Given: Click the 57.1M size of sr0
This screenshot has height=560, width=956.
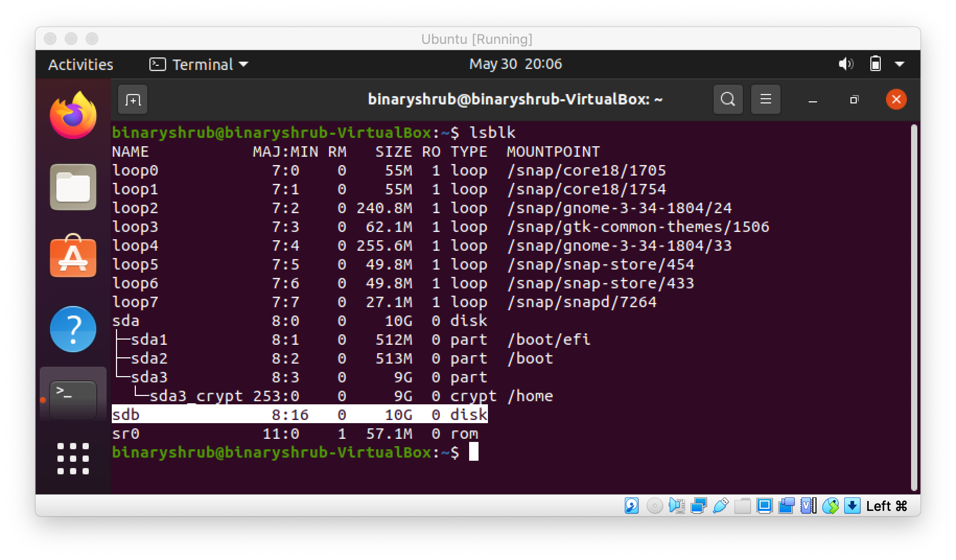Looking at the screenshot, I should click(389, 434).
